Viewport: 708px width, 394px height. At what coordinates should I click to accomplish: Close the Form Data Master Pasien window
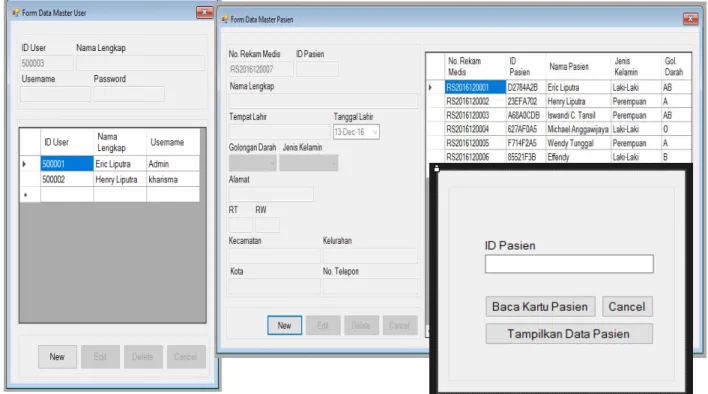pyautogui.click(x=690, y=19)
